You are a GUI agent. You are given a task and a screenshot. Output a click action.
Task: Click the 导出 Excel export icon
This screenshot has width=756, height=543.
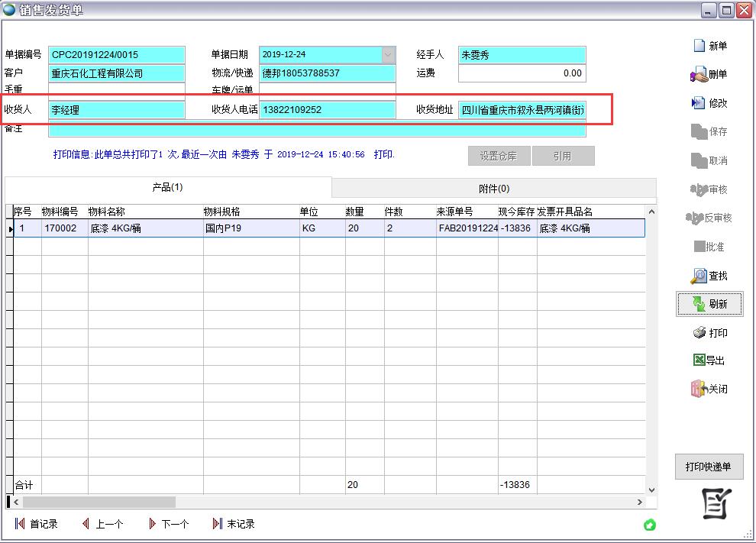pos(699,360)
